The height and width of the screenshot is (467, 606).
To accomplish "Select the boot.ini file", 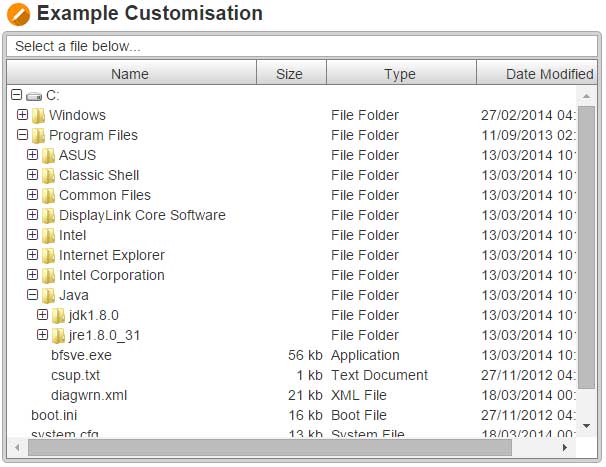I will tap(54, 416).
